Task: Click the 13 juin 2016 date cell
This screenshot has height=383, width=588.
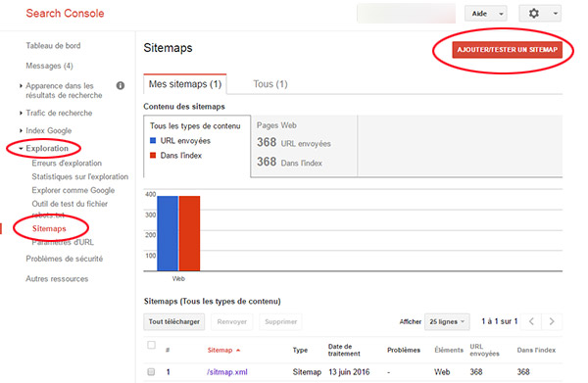Action: [349, 372]
